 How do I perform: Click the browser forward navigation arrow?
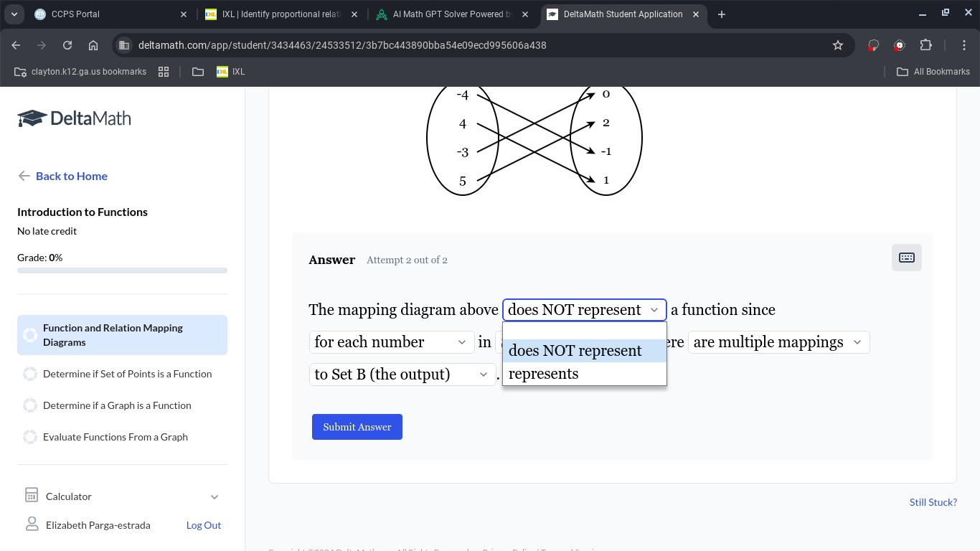42,45
